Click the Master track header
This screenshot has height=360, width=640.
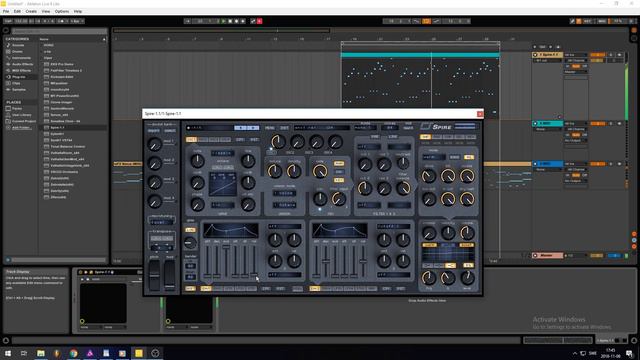click(547, 256)
